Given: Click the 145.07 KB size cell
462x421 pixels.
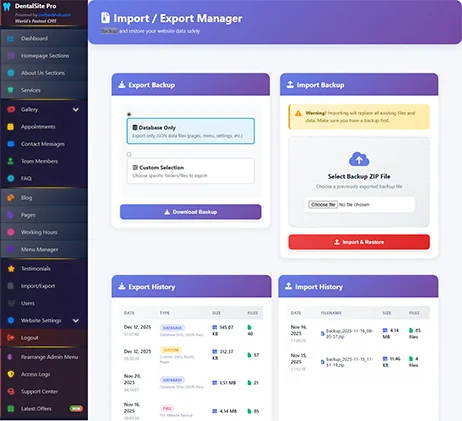Looking at the screenshot, I should point(223,330).
